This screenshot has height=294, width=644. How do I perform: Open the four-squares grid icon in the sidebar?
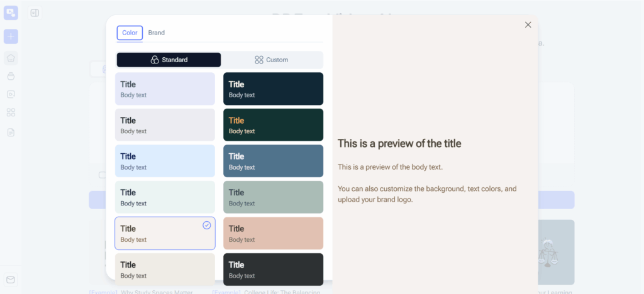pyautogui.click(x=11, y=112)
